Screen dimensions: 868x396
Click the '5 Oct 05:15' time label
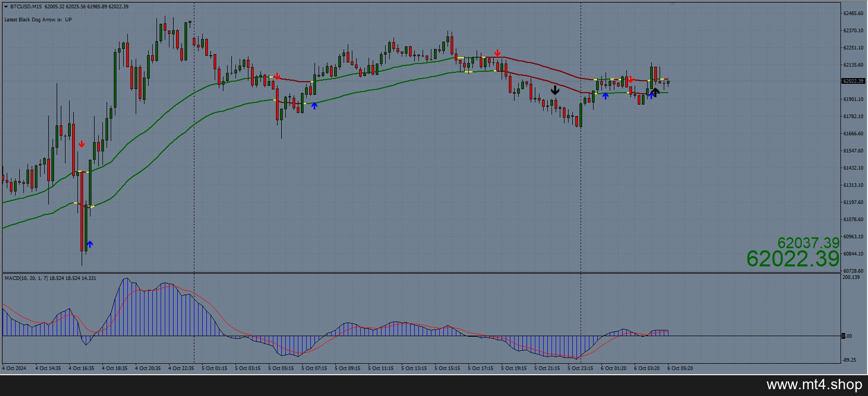coord(281,368)
